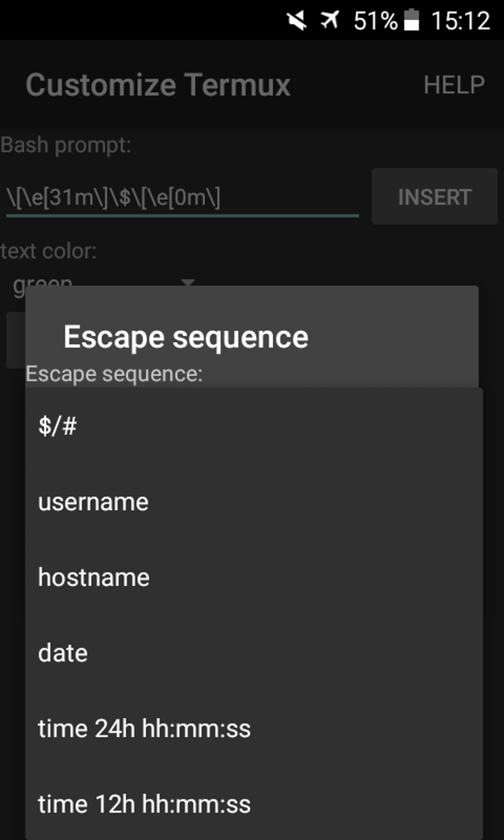The image size is (504, 840).
Task: Tap the 'Bash prompt:' label
Action: click(x=66, y=145)
